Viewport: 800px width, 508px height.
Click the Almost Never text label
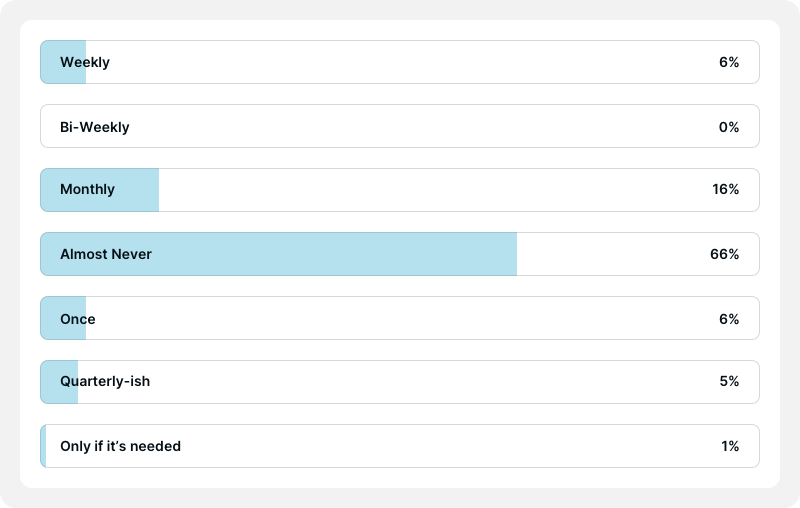pos(106,254)
